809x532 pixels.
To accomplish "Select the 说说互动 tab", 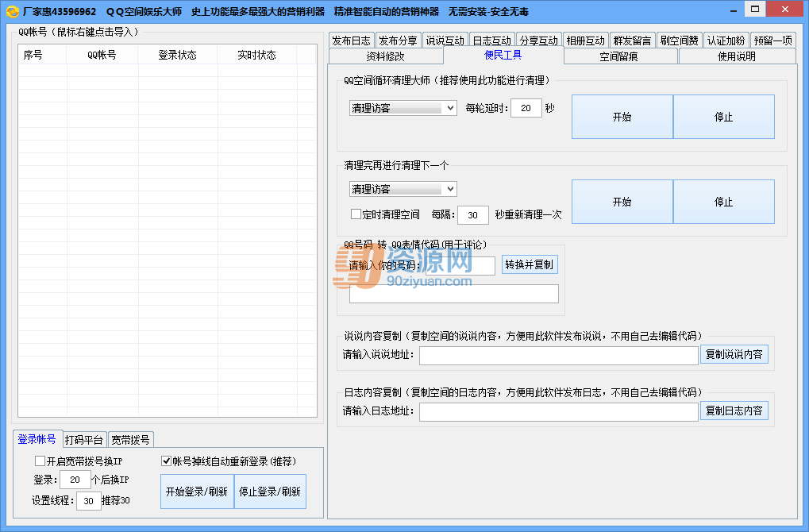I will tap(445, 40).
